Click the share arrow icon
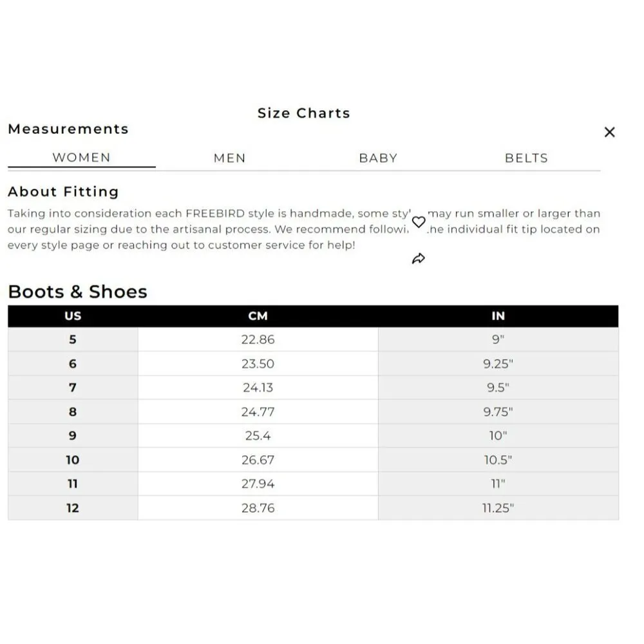The image size is (644, 644). point(419,259)
